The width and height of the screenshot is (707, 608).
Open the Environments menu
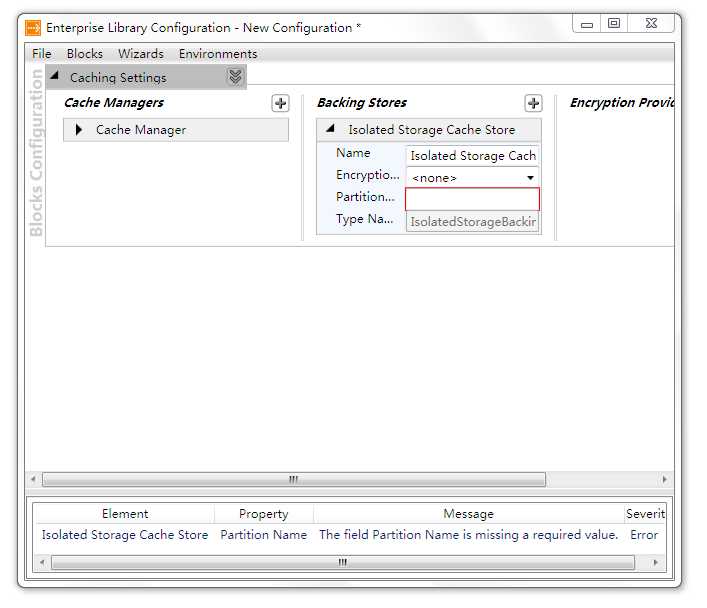tap(218, 54)
